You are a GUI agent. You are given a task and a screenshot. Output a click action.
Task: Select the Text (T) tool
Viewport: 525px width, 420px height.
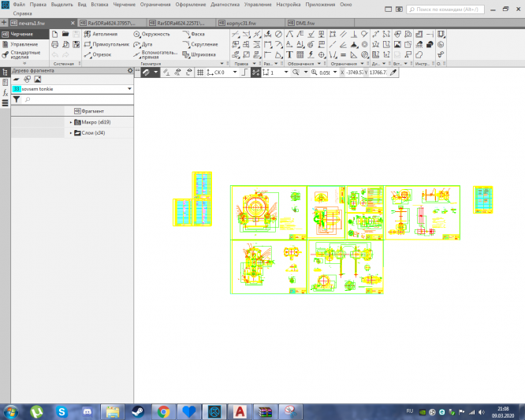point(289,54)
